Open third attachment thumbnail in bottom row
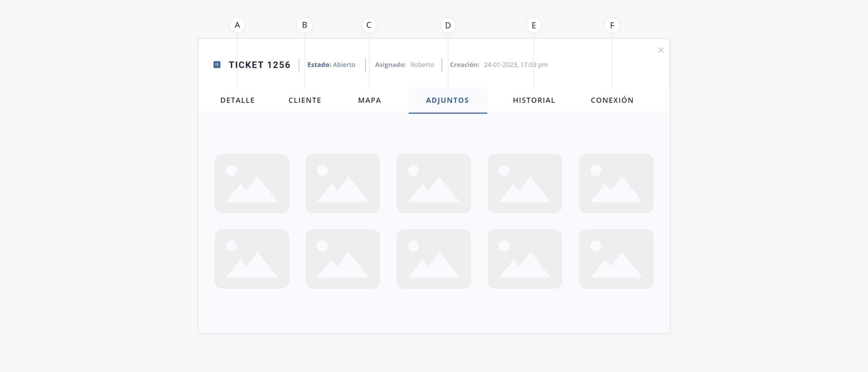 [433, 259]
